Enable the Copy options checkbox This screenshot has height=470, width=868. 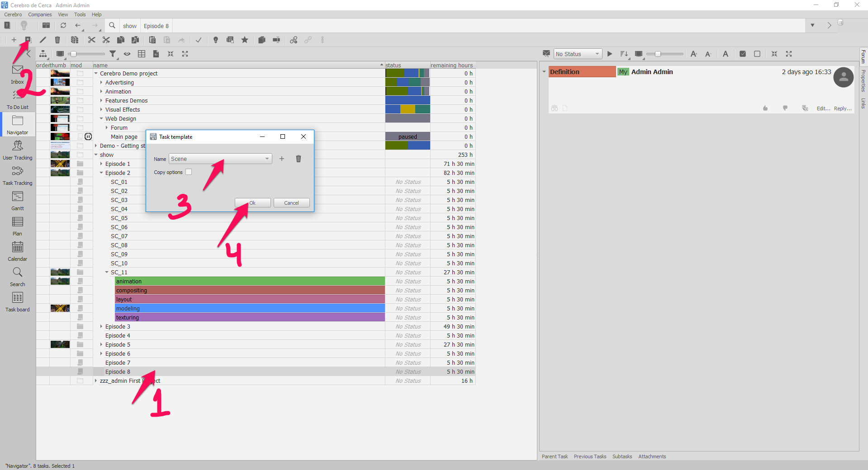point(189,172)
